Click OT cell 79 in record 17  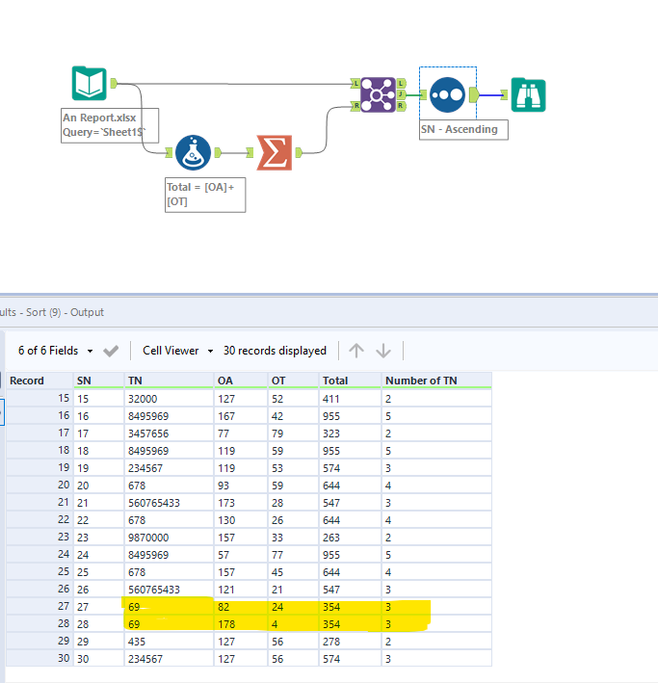293,433
